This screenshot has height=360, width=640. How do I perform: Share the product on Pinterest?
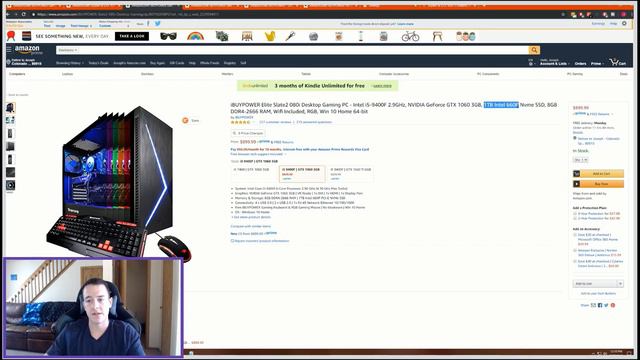[x=613, y=305]
